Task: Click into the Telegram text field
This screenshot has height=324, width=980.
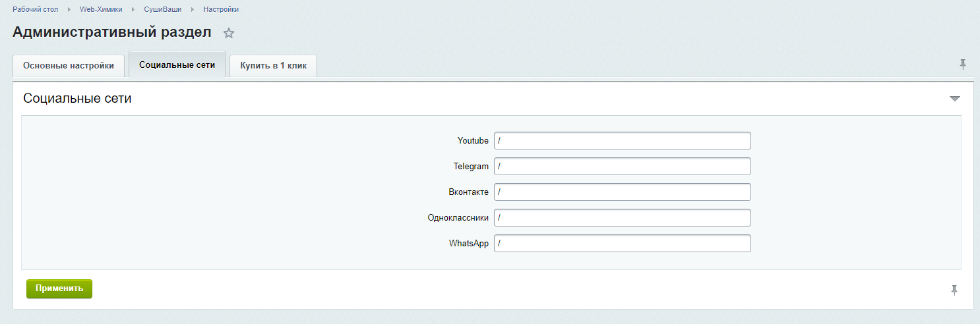Action: (622, 167)
